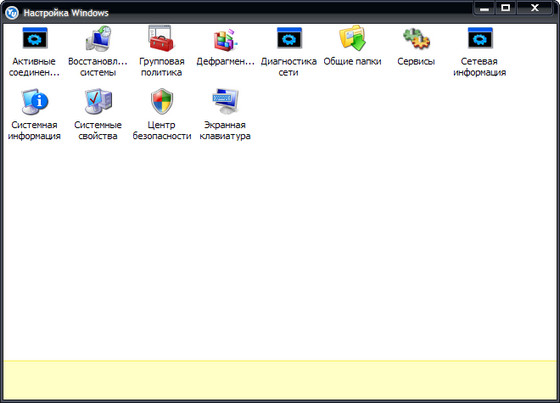Select the Общие папки folder icon
This screenshot has height=403, width=560.
tap(352, 38)
